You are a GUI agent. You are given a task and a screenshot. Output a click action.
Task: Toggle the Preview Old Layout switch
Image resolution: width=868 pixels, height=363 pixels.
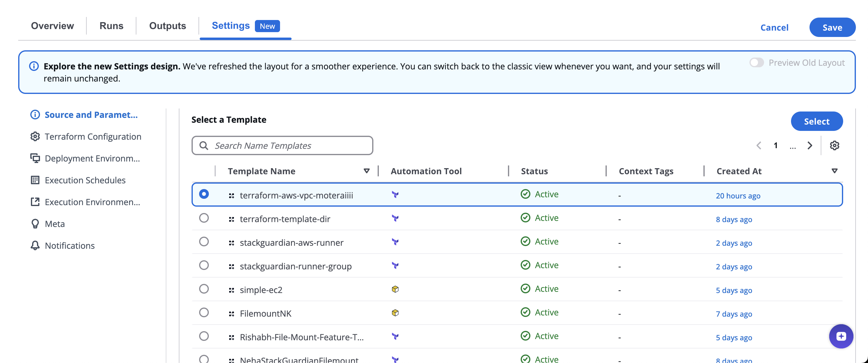coord(756,63)
